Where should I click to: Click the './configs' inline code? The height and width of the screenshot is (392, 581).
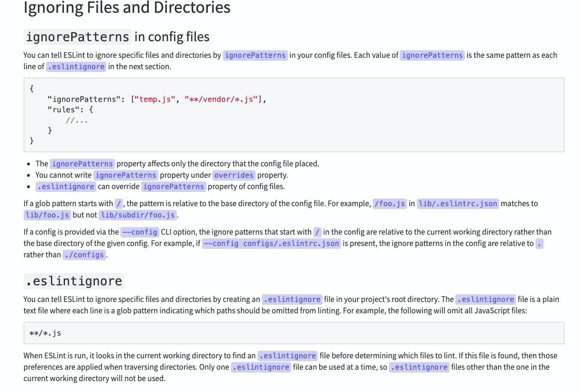84,255
